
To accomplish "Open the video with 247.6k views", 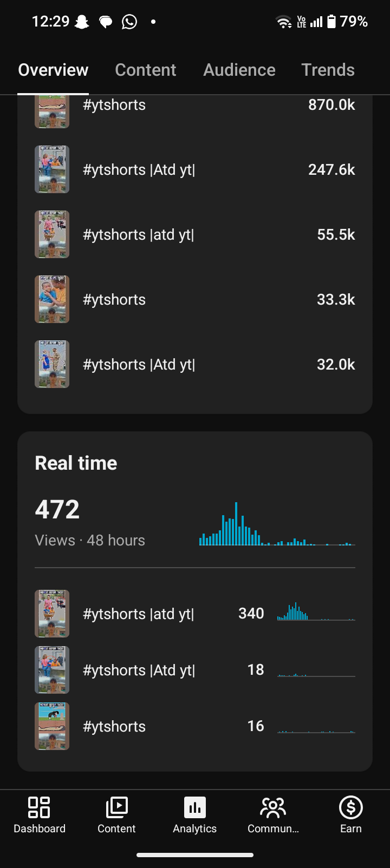I will pos(195,169).
